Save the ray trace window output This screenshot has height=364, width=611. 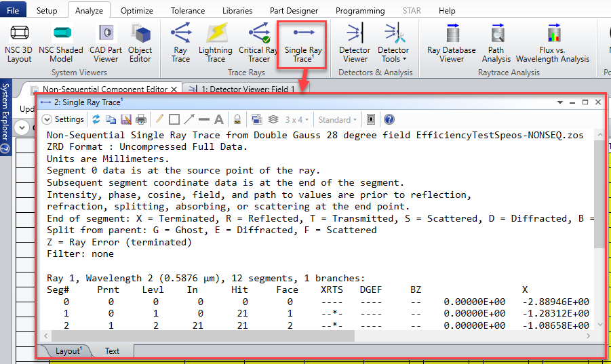tap(126, 119)
